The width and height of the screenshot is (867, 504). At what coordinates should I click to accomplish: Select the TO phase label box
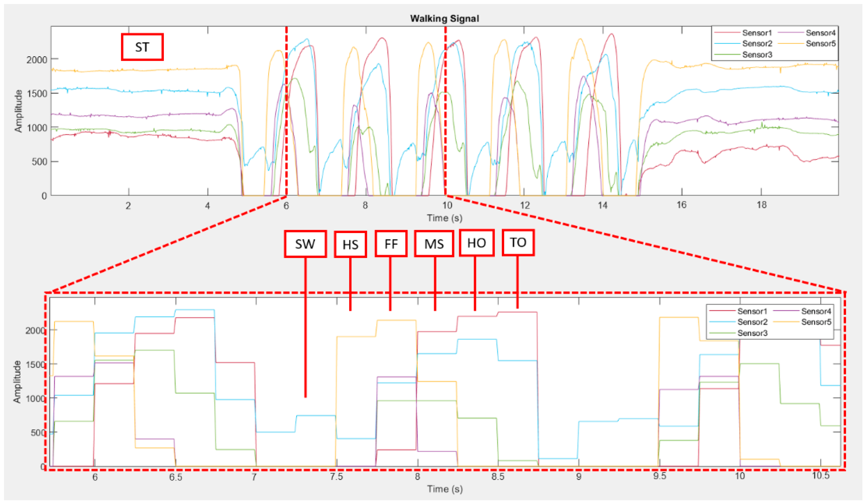pyautogui.click(x=518, y=243)
